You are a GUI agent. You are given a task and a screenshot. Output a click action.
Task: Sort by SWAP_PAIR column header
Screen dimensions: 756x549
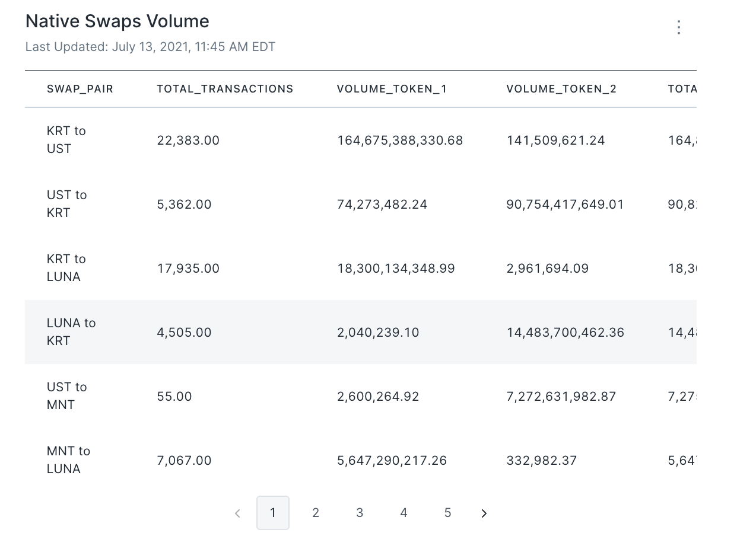(x=80, y=89)
